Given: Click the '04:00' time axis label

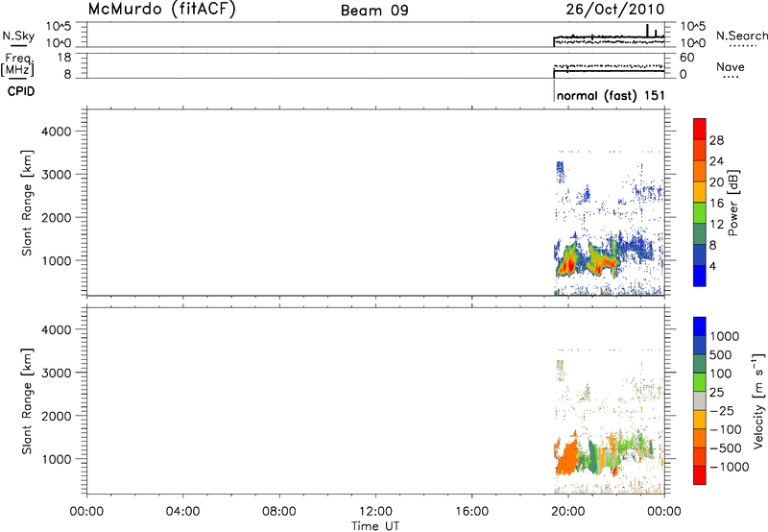Looking at the screenshot, I should (x=183, y=512).
